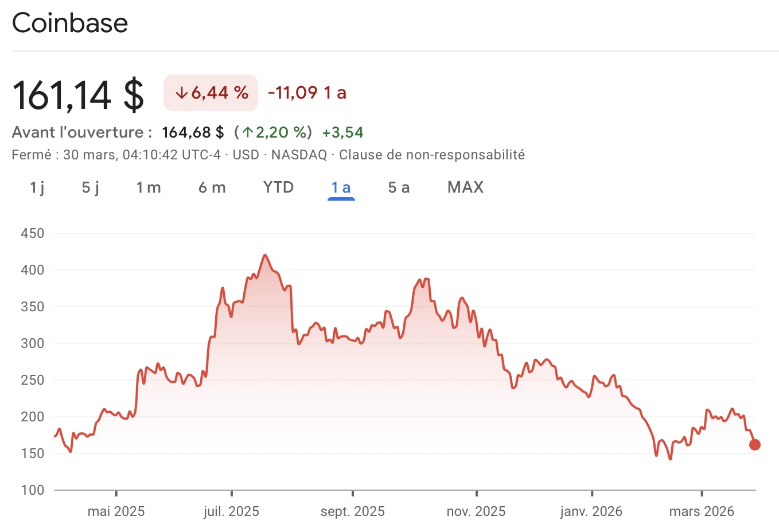
Task: Switch to the 5 j view
Action: click(89, 187)
